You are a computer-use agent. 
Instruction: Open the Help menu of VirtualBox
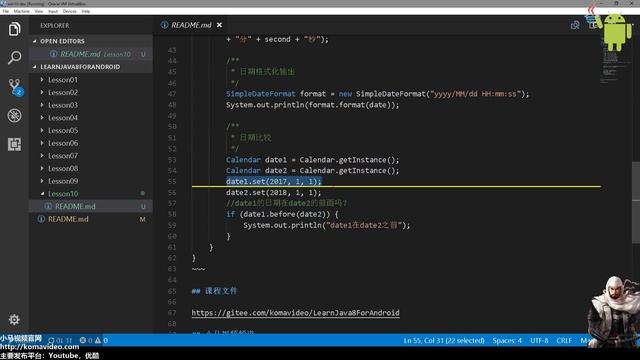[86, 11]
